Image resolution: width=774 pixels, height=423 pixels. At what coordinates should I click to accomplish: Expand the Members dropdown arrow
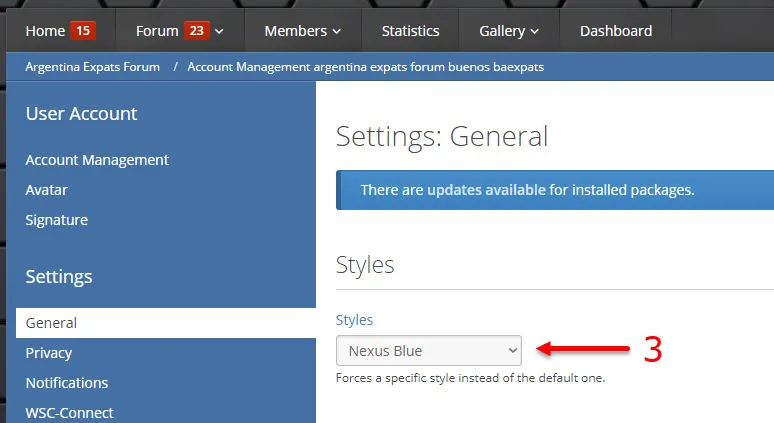point(336,32)
